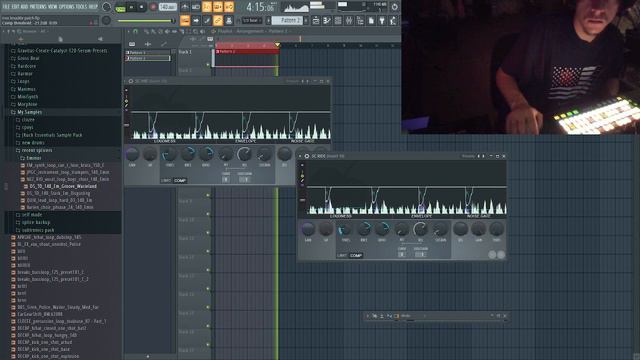Select the OS_TD_140_Em_Groove_Wasteland sample

point(63,186)
